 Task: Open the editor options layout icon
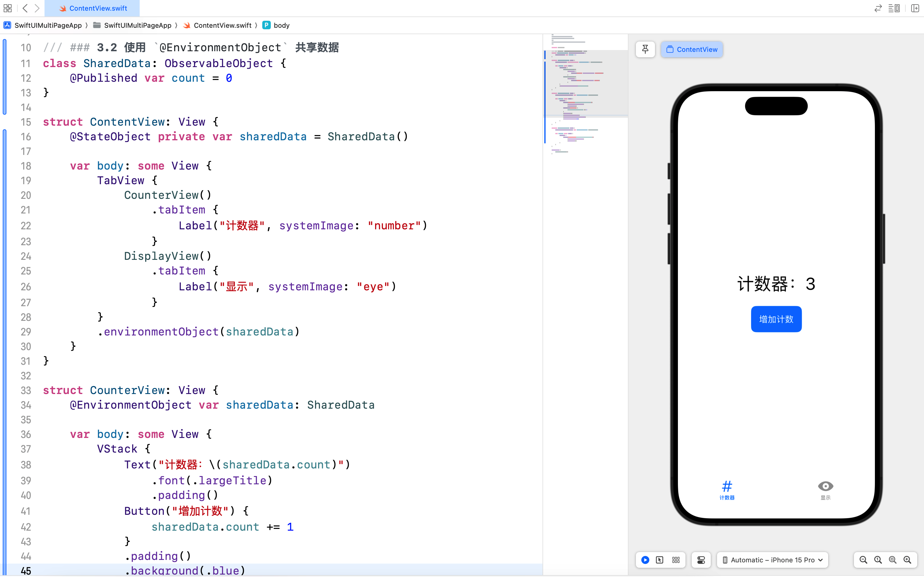[x=894, y=8]
